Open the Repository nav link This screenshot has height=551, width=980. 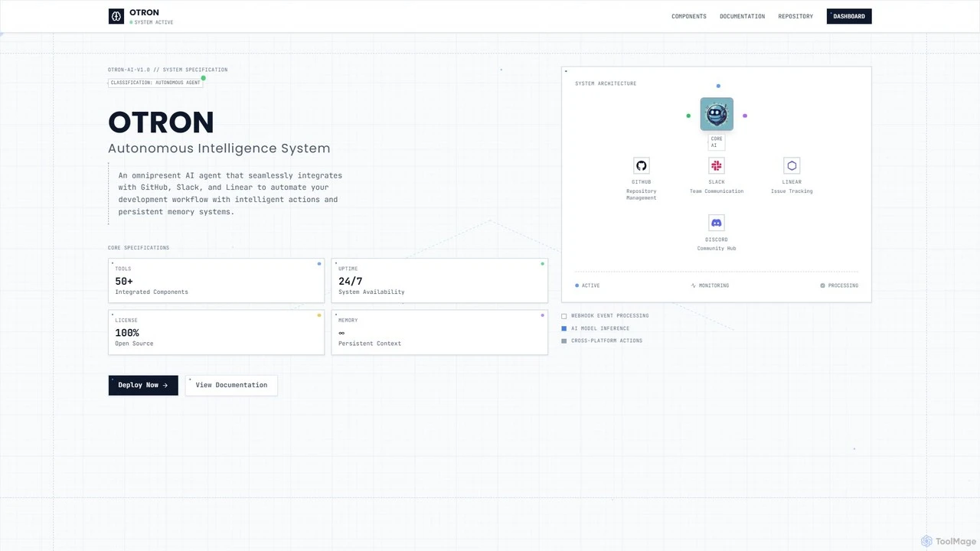pos(795,16)
